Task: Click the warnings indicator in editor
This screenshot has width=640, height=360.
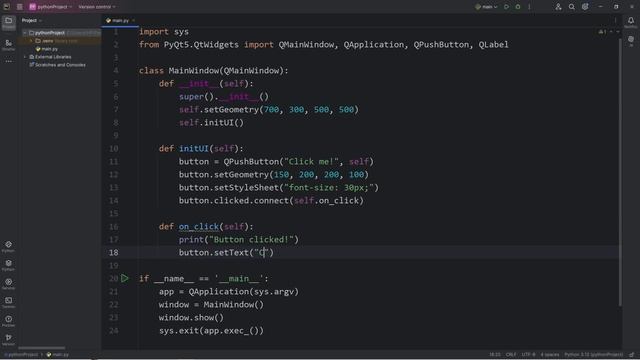Action: [602, 31]
